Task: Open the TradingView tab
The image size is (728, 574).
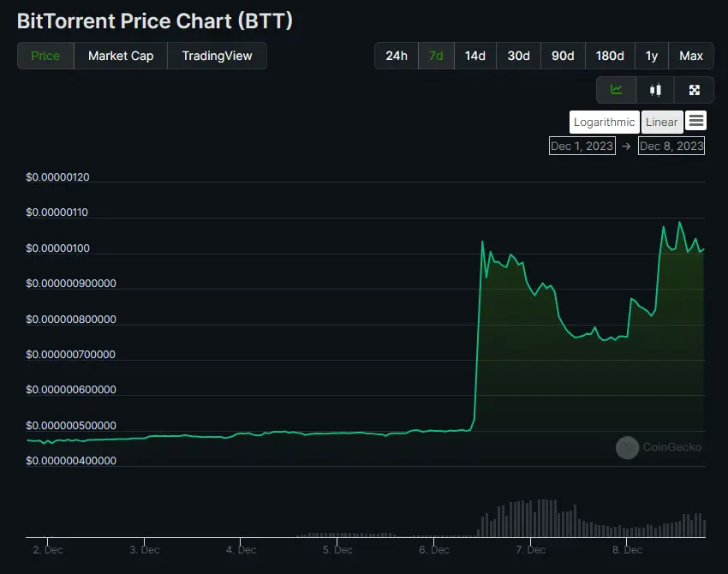Action: tap(216, 55)
